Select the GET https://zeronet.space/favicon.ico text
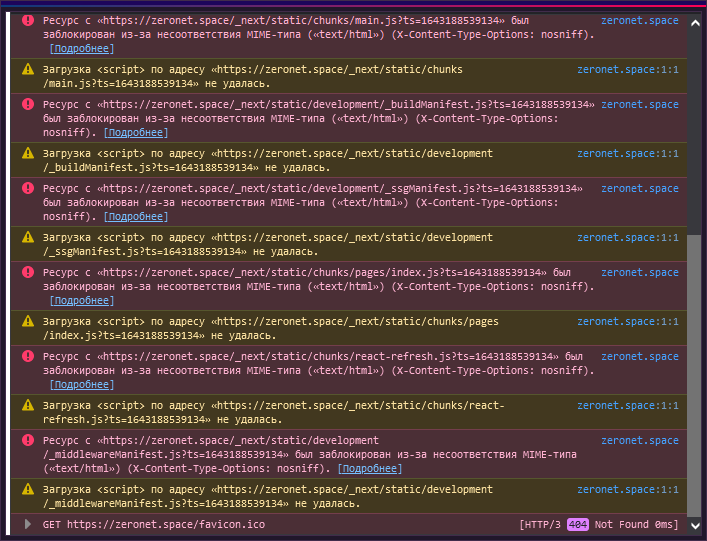This screenshot has height=541, width=707. tap(154, 524)
